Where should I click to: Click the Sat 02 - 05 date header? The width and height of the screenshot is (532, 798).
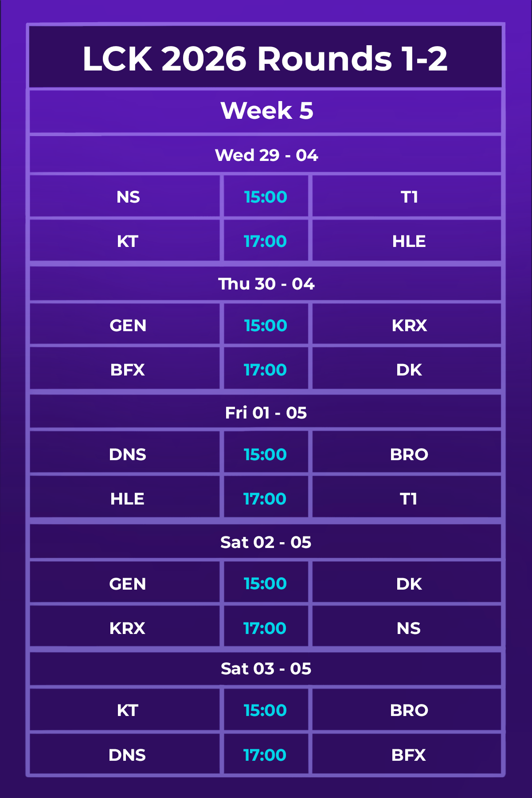266,543
